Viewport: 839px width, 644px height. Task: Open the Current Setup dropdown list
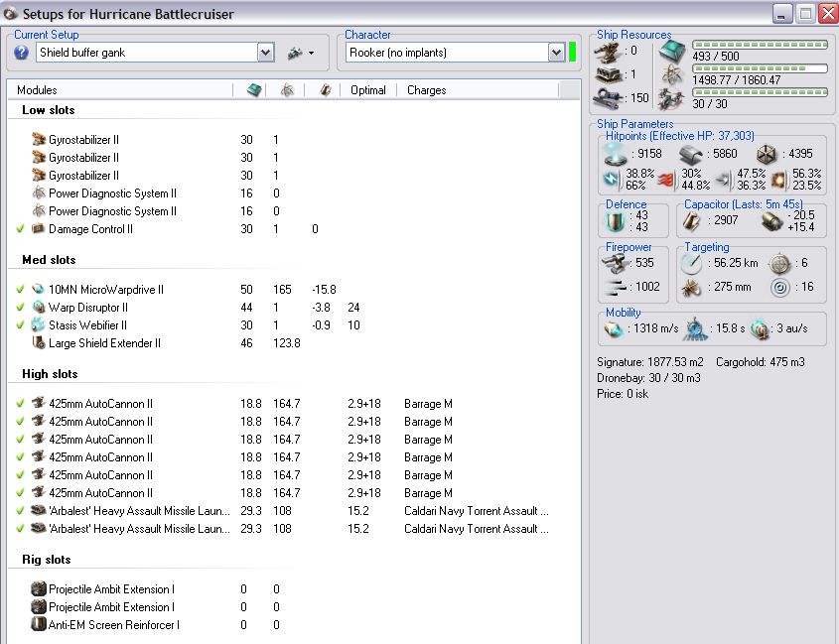point(265,53)
